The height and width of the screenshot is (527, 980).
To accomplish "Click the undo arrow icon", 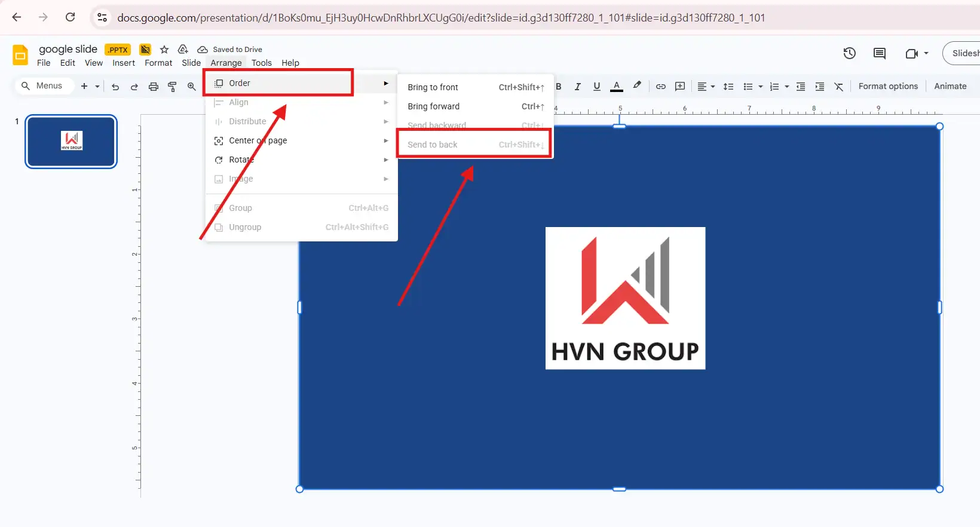I will point(115,87).
